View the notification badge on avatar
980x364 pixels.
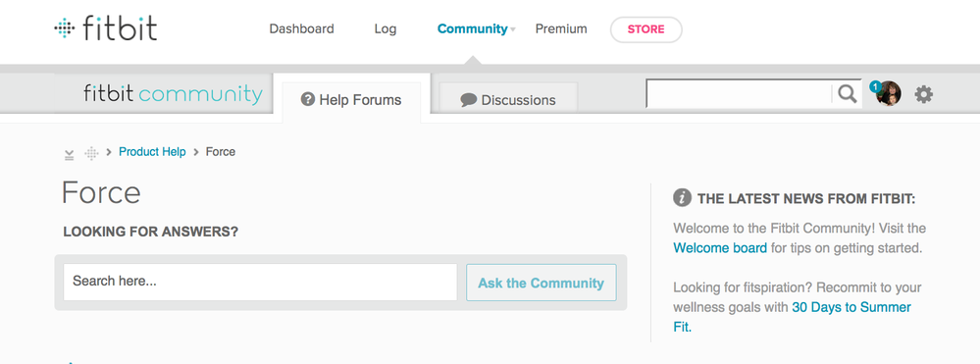pyautogui.click(x=875, y=86)
